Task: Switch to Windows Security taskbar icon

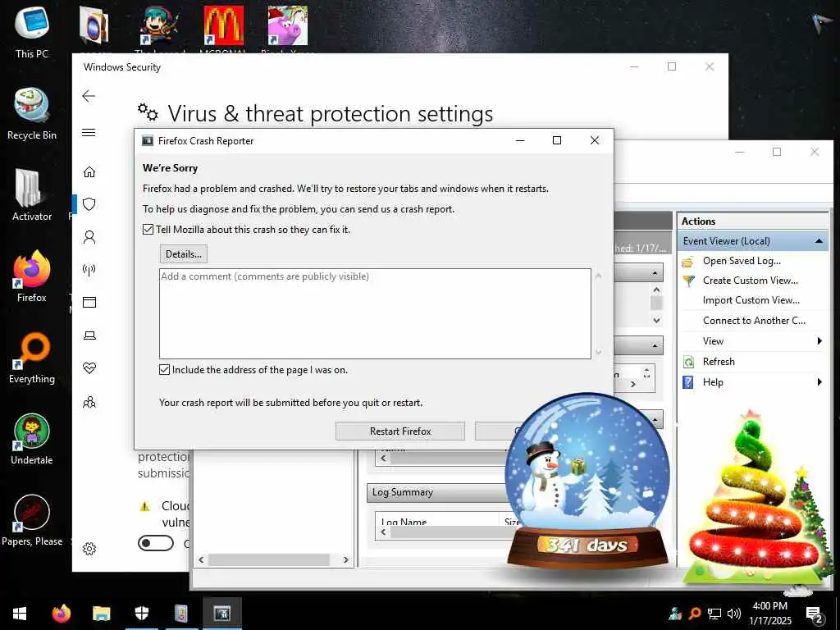Action: coord(141,614)
